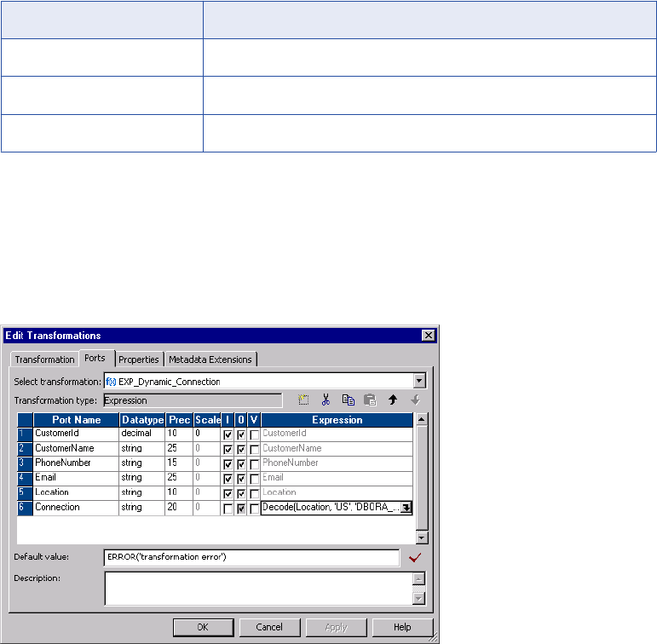Toggle variable checkbox for CustomerName
Screen dimensions: 657x644
click(254, 450)
